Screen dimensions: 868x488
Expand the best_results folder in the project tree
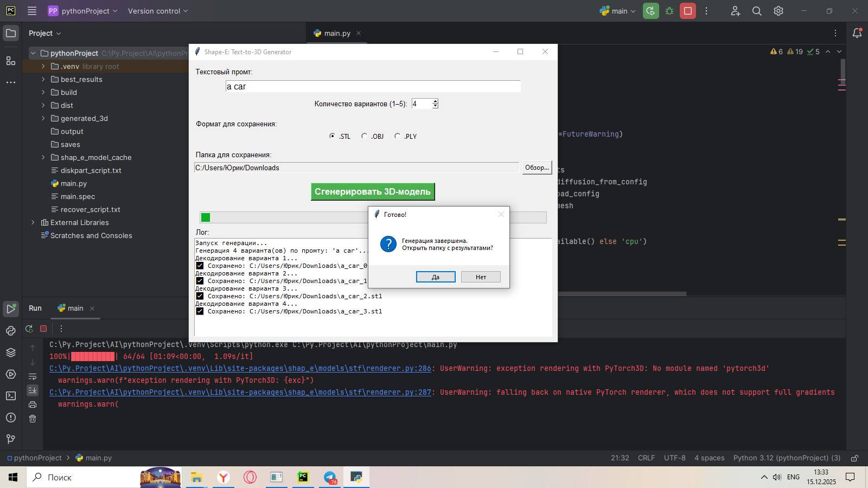[x=43, y=79]
